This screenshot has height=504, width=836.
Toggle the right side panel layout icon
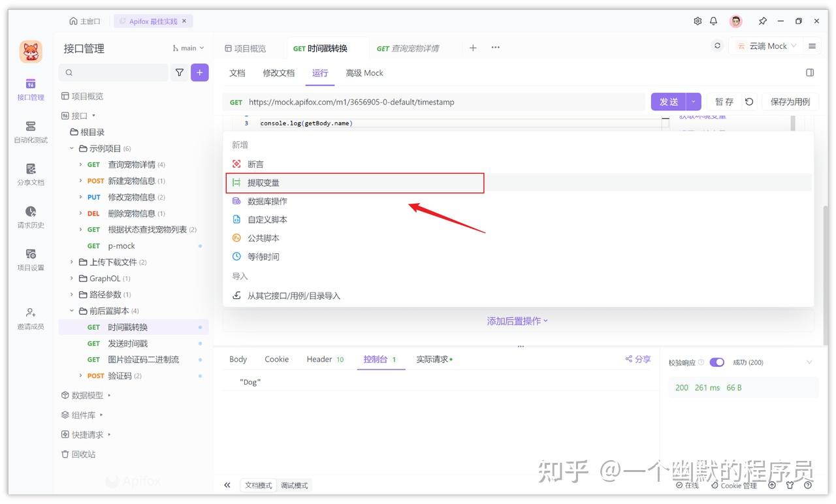pos(810,73)
